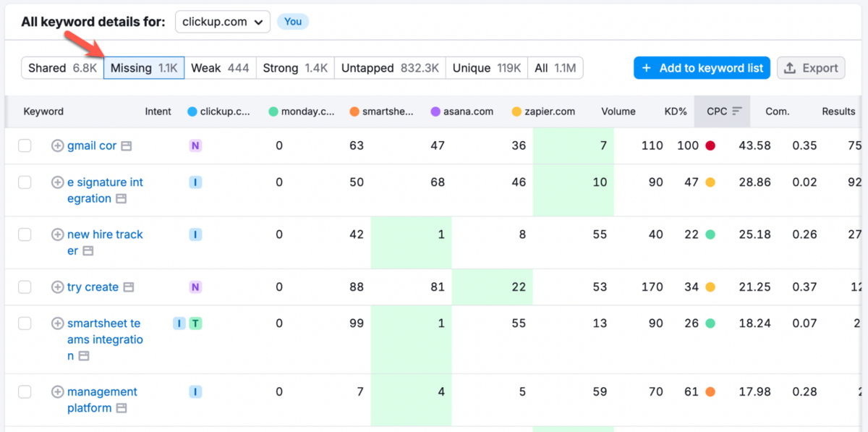The image size is (868, 432).
Task: View SERP icon for new hire tracker
Action: (x=88, y=251)
